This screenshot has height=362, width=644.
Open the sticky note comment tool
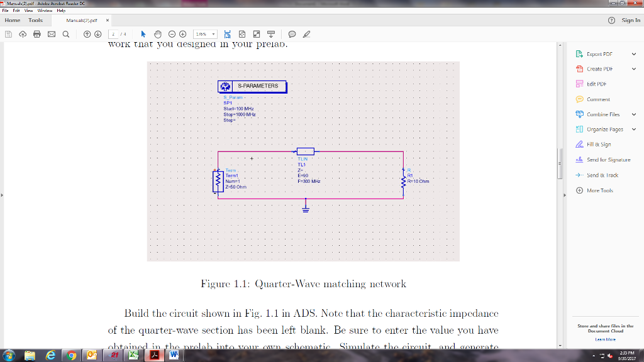coord(293,34)
